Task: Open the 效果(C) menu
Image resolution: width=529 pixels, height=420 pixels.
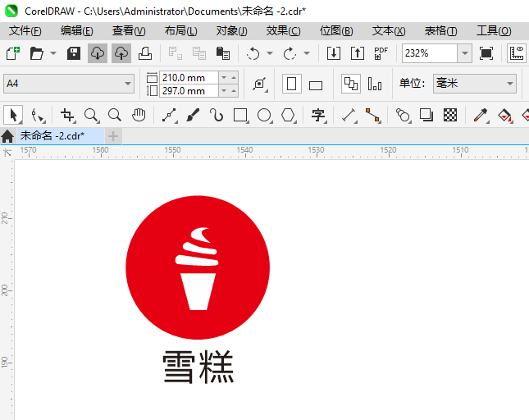Action: click(x=284, y=31)
